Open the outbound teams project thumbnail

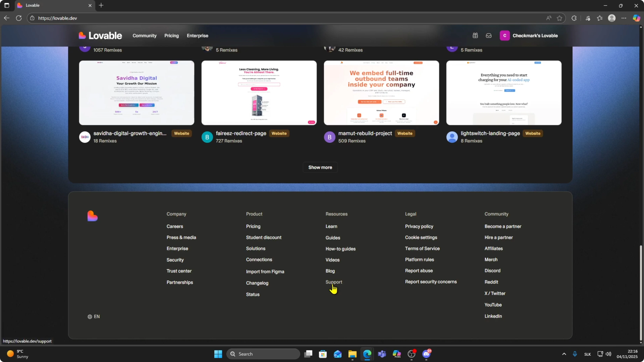[x=381, y=93]
